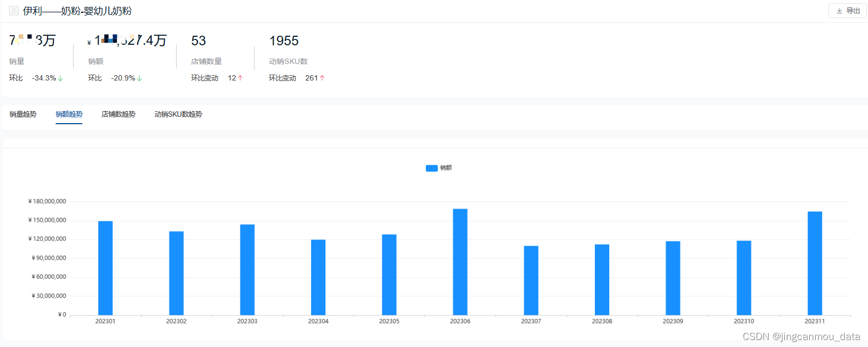
Task: Click the 202301 bar in chart
Action: 106,268
